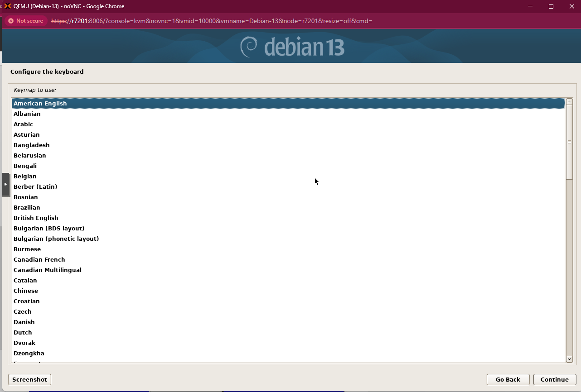Choose the Belgian keymap entry
This screenshot has width=581, height=392.
pos(25,177)
